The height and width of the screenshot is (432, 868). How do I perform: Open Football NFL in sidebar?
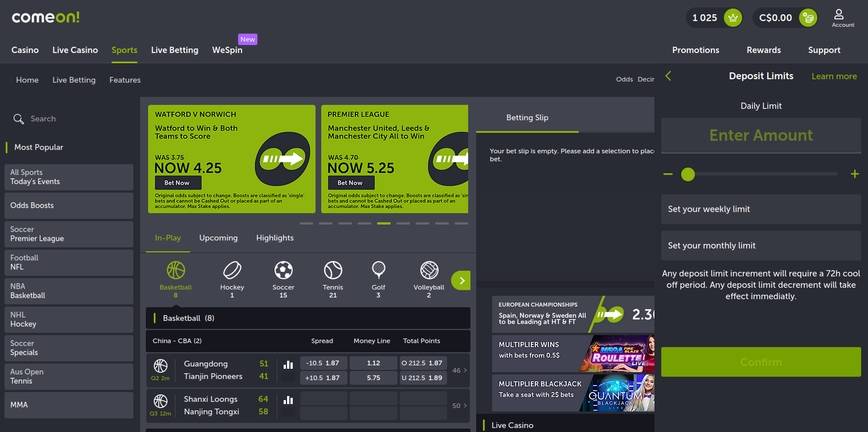tap(69, 263)
